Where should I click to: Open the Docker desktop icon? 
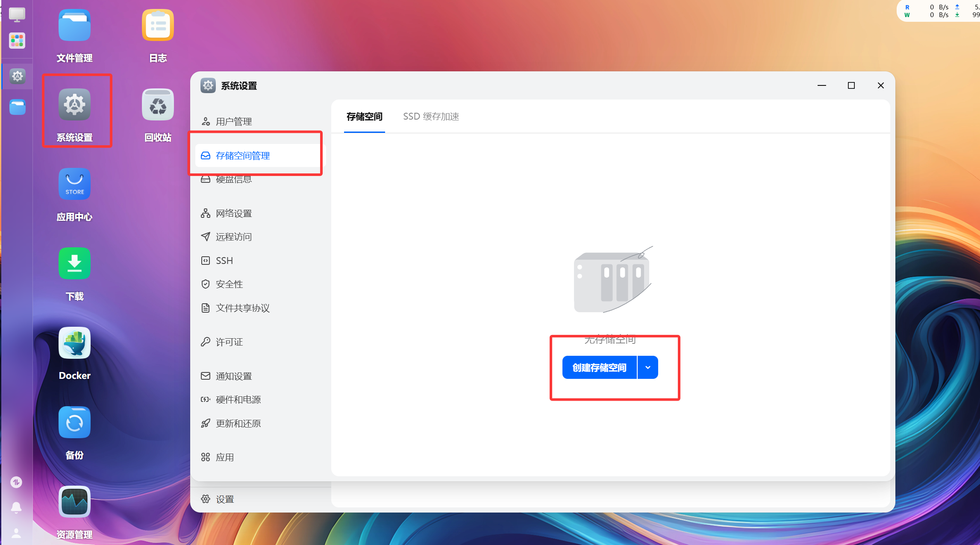click(x=74, y=343)
